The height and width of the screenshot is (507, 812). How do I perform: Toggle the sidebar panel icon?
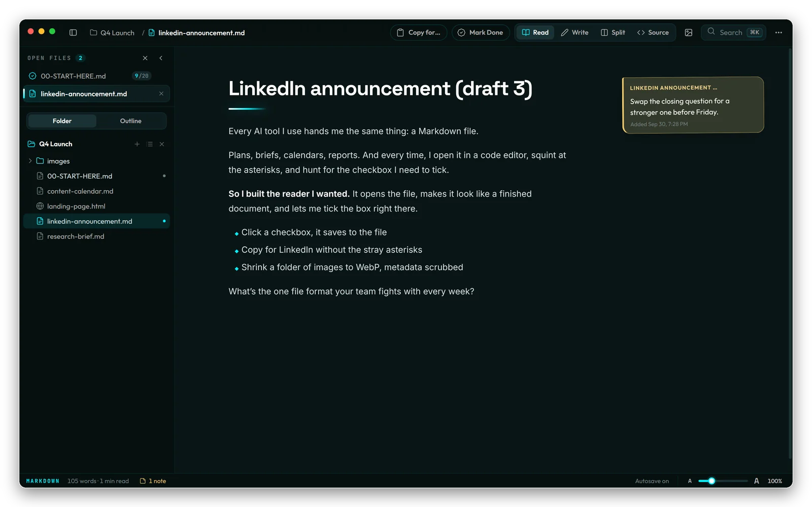(x=73, y=32)
